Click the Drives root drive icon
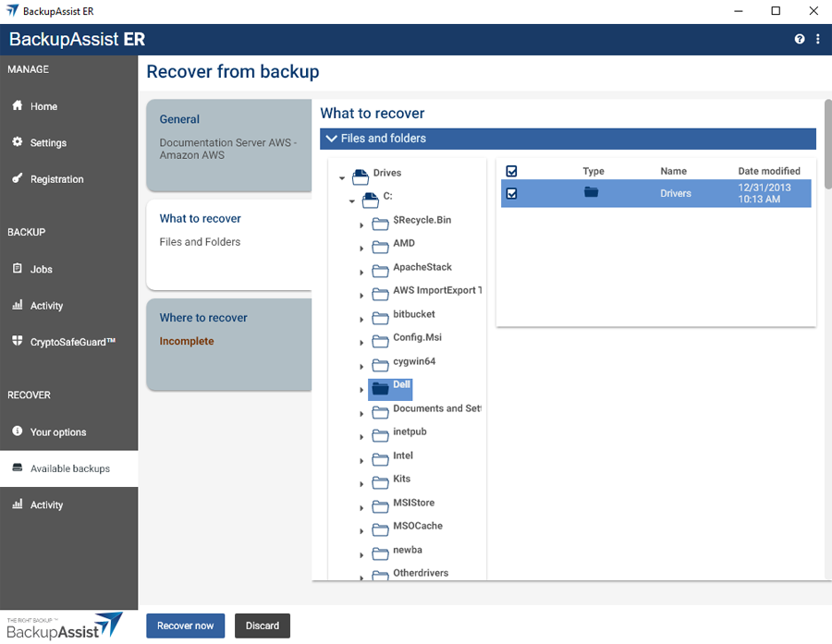 click(361, 176)
